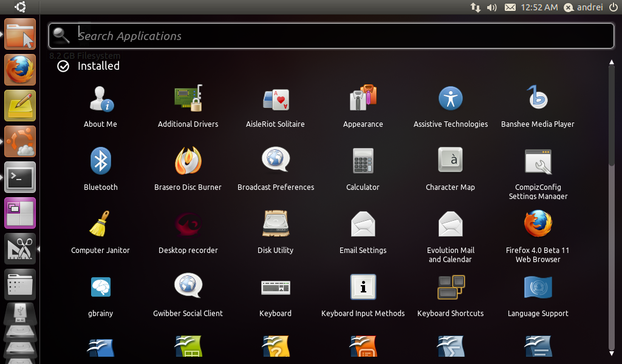Open the mail envelope indicator
This screenshot has width=622, height=364.
click(x=510, y=7)
